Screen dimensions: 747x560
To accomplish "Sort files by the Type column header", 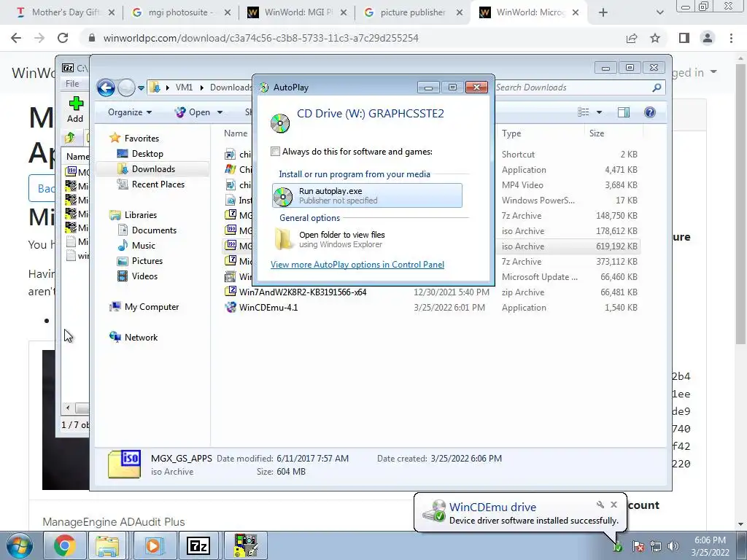I will pos(511,133).
